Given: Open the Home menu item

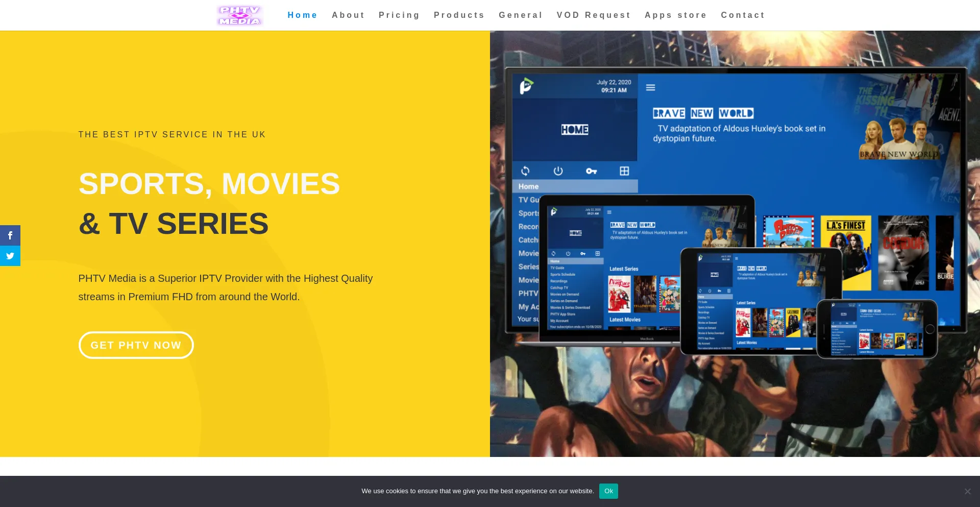Looking at the screenshot, I should [x=302, y=15].
